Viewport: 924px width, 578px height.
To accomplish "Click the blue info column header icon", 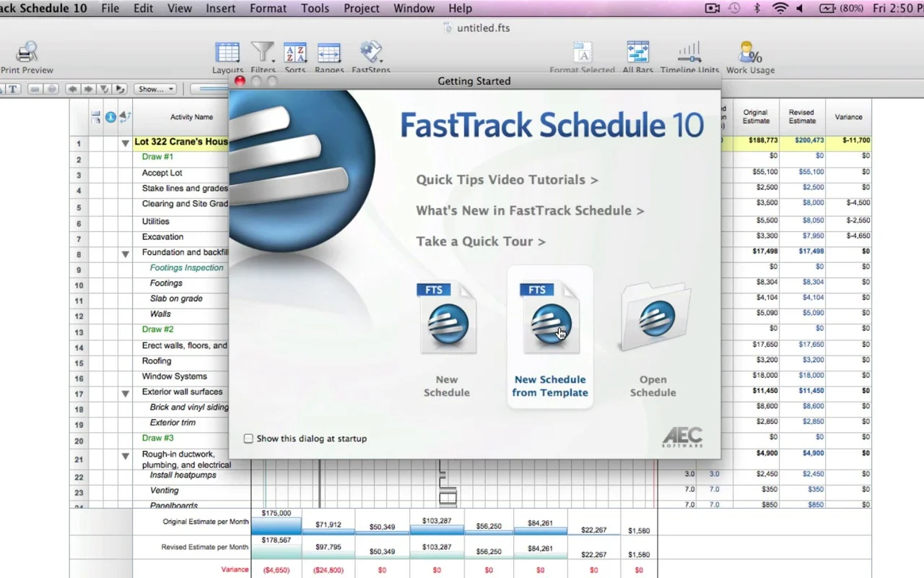I will click(x=110, y=117).
